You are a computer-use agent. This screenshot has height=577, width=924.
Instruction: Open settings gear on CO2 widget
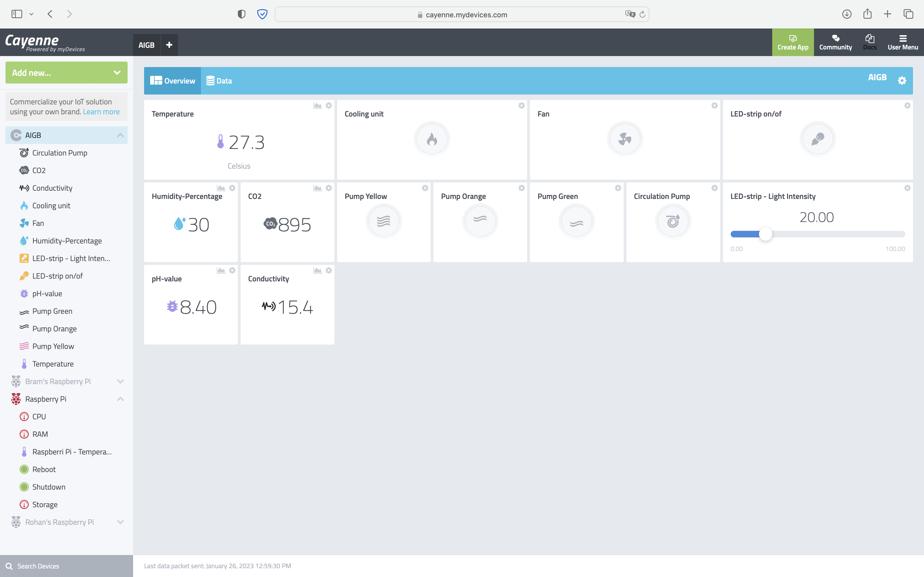(x=329, y=188)
